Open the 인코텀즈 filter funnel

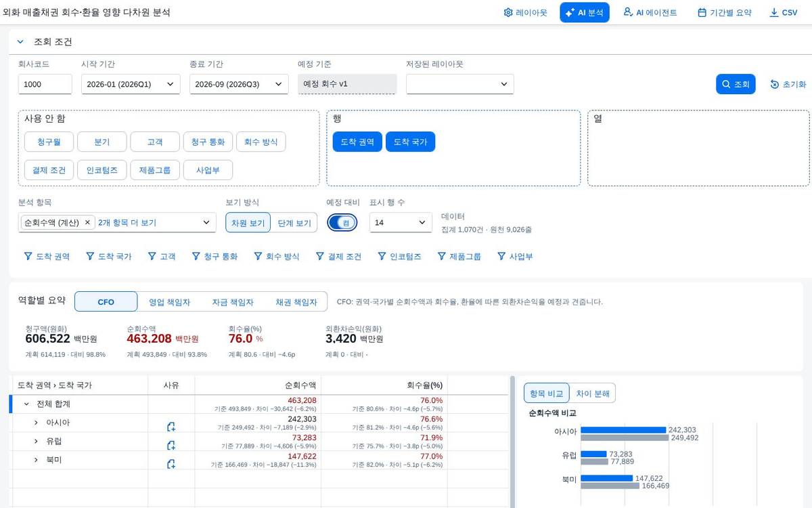[x=400, y=257]
